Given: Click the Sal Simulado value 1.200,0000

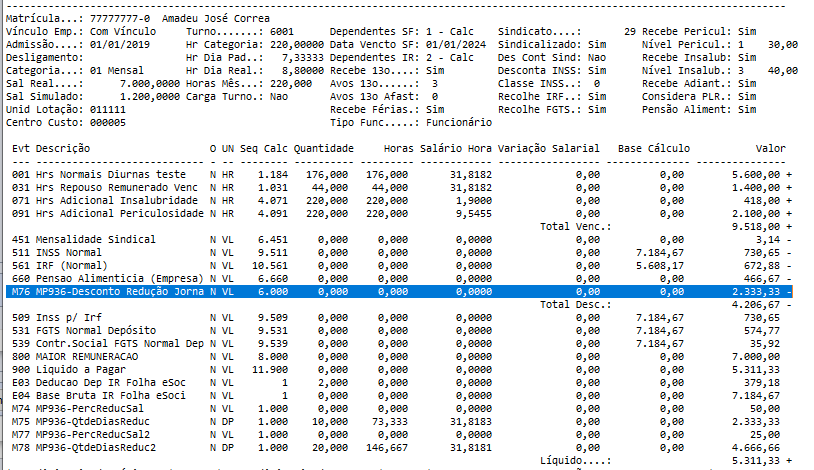Looking at the screenshot, I should (x=150, y=97).
